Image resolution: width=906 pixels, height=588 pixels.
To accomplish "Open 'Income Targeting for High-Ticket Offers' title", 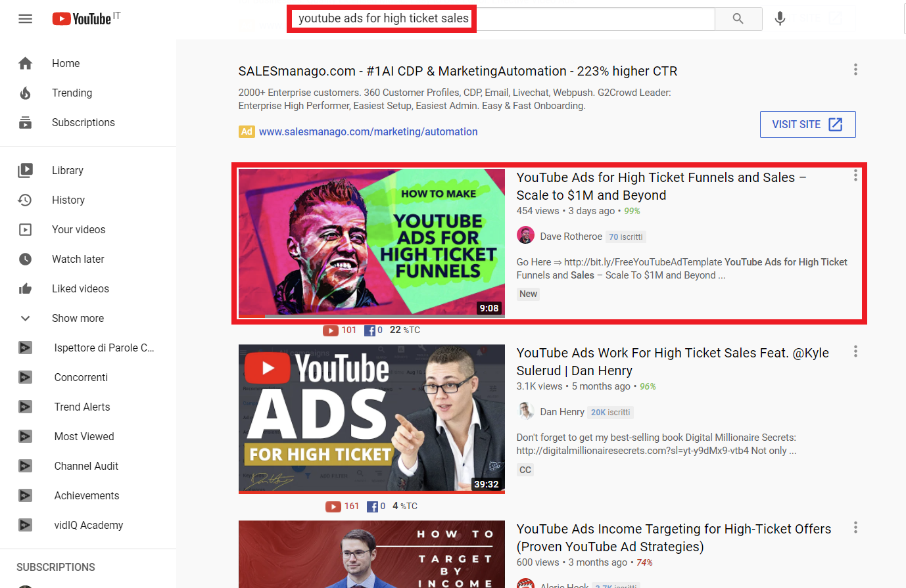I will 674,537.
